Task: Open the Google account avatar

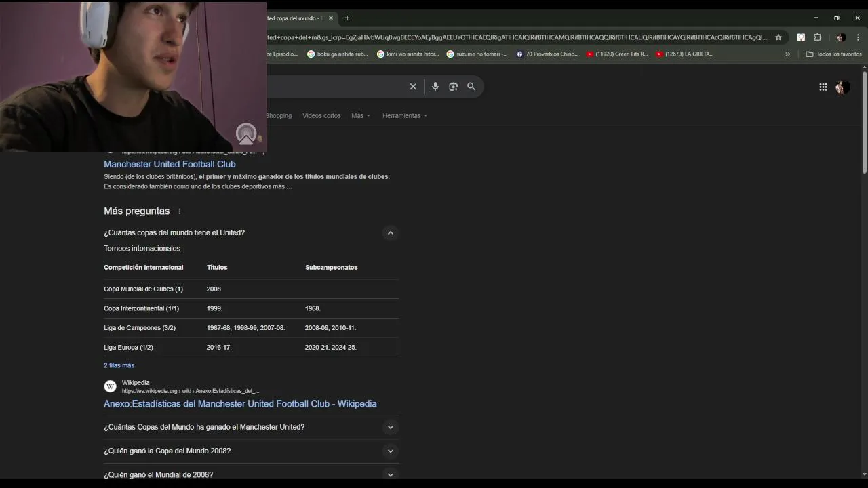Action: tap(842, 87)
